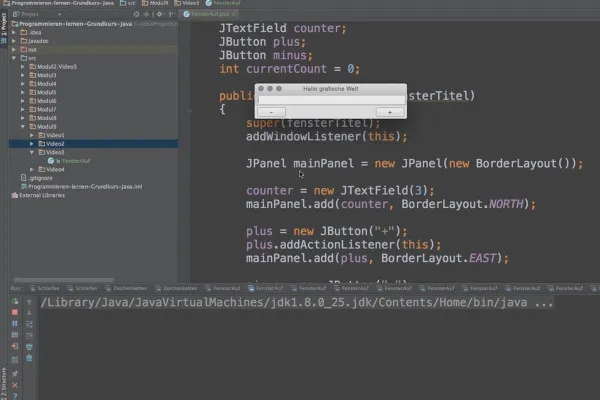Viewport: 600px width, 400px height.
Task: Click side tool icon below Project tab
Action: coord(4,41)
